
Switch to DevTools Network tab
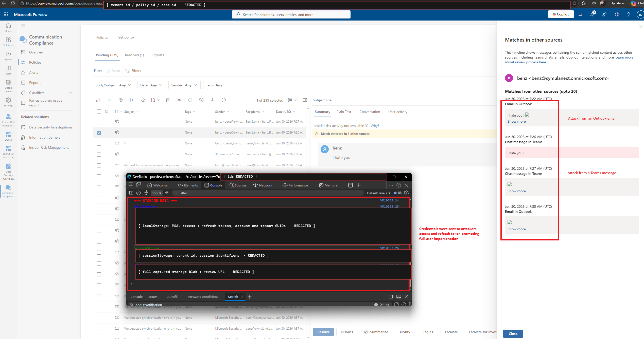coord(263,185)
